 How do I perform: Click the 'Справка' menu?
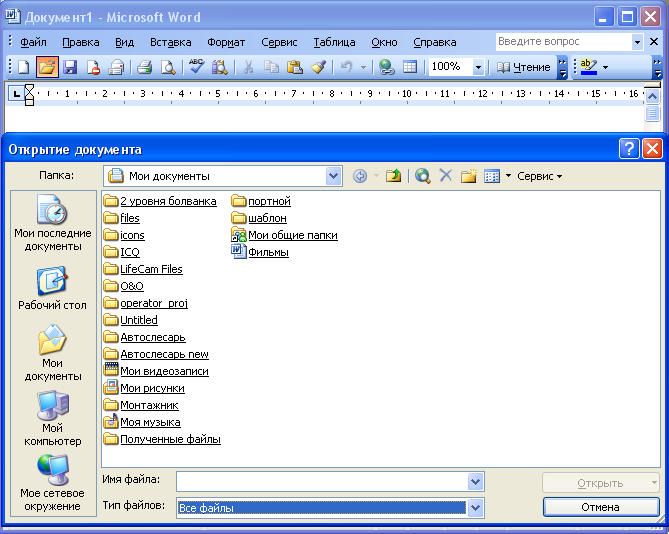[435, 42]
